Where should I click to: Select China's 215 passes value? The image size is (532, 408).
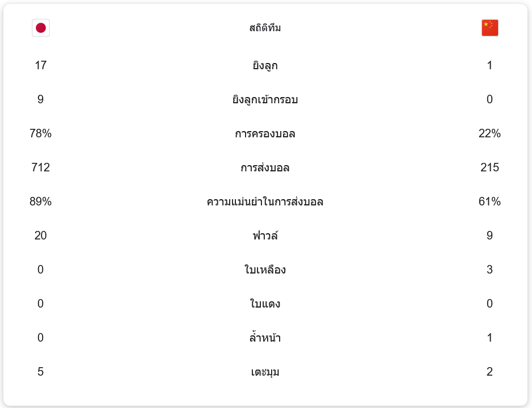[x=489, y=167]
